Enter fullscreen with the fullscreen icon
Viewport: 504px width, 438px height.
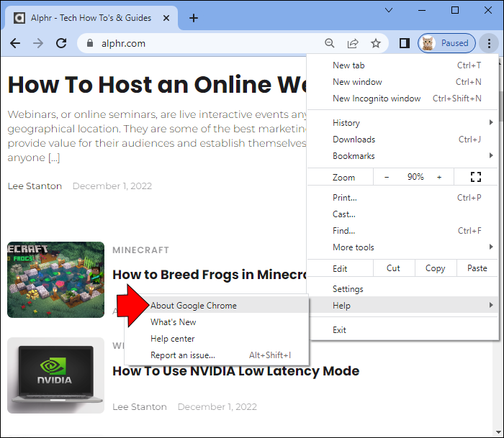pyautogui.click(x=476, y=177)
